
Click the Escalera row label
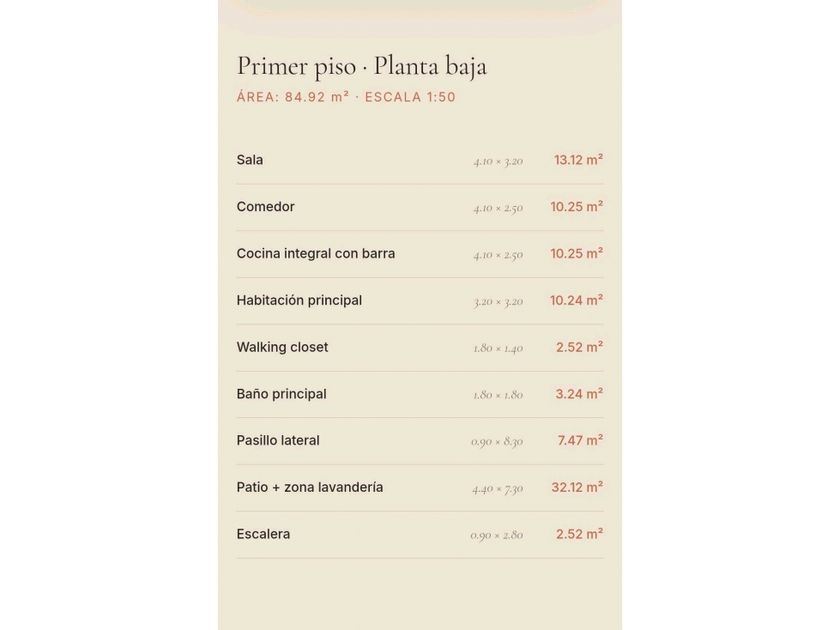[x=263, y=534]
